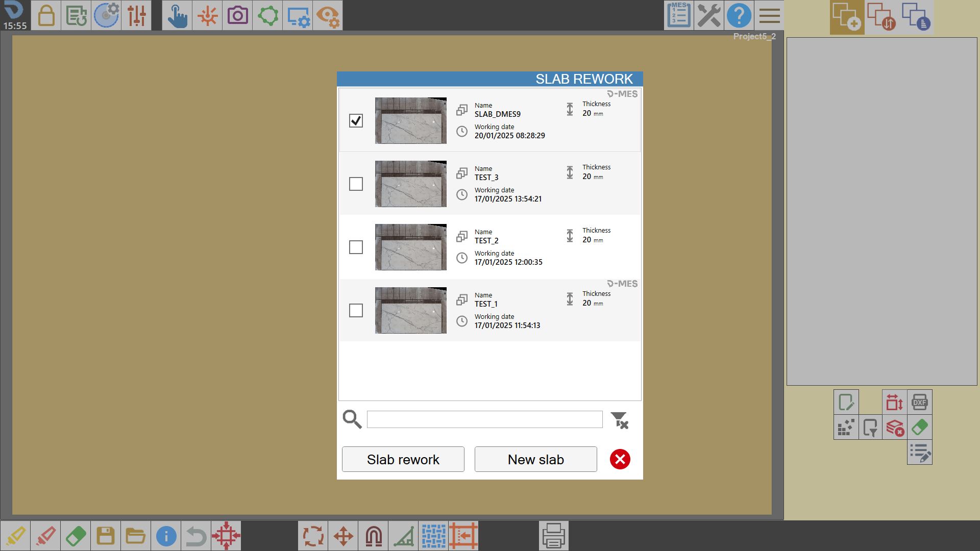This screenshot has height=551, width=980.
Task: Click the TEST_2 slab thumbnail
Action: (411, 247)
